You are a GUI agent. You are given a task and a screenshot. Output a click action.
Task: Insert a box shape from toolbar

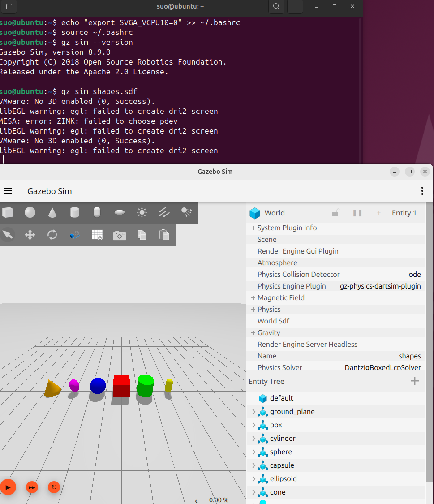tap(8, 212)
